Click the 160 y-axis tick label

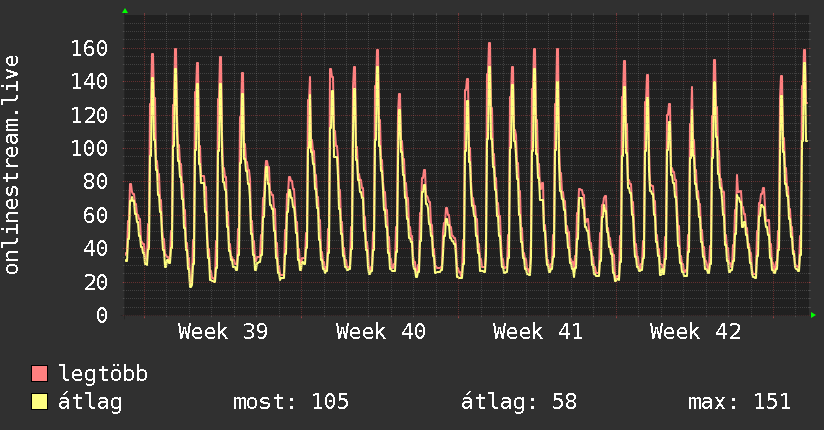click(x=89, y=48)
